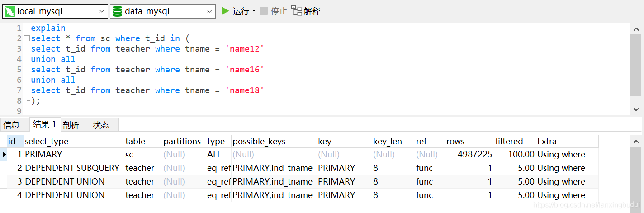Click the Using where cell in row 4

pos(567,195)
